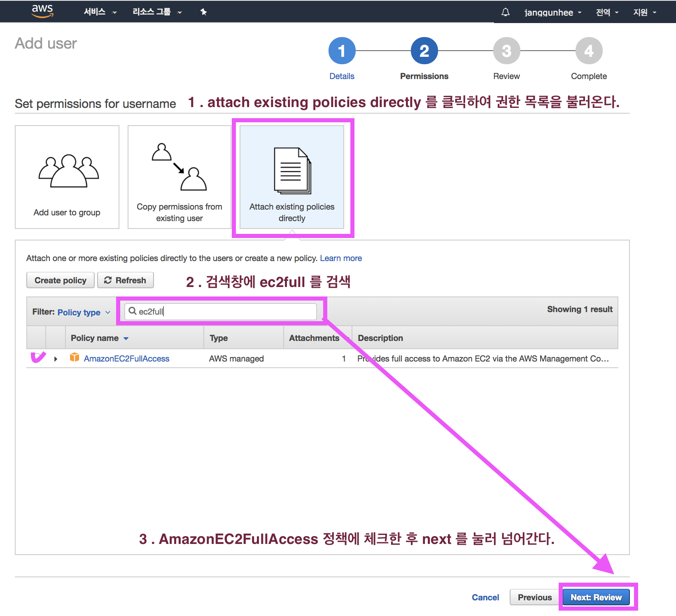The image size is (676, 616).
Task: Choose Copy permissions from existing user
Action: 179,177
